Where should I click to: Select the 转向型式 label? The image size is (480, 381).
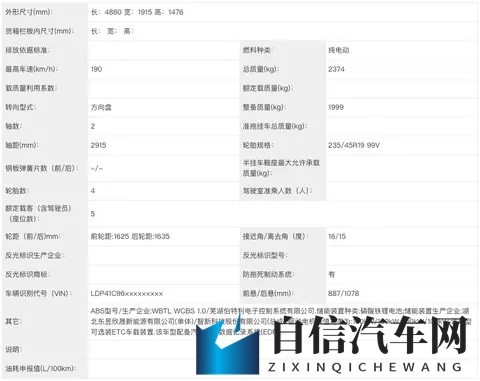click(x=21, y=107)
